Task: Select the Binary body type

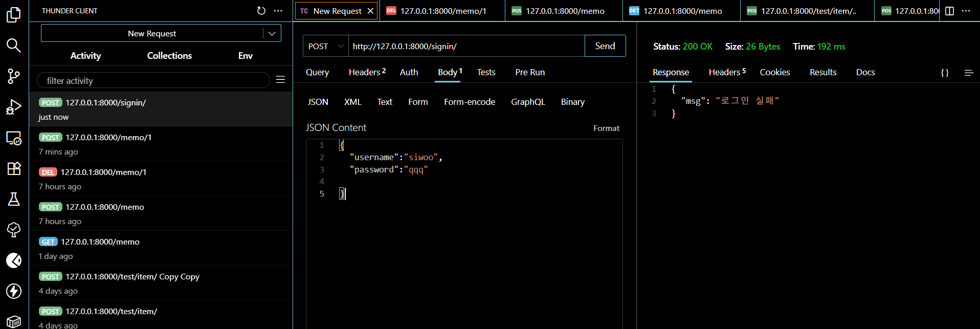Action: (x=572, y=102)
